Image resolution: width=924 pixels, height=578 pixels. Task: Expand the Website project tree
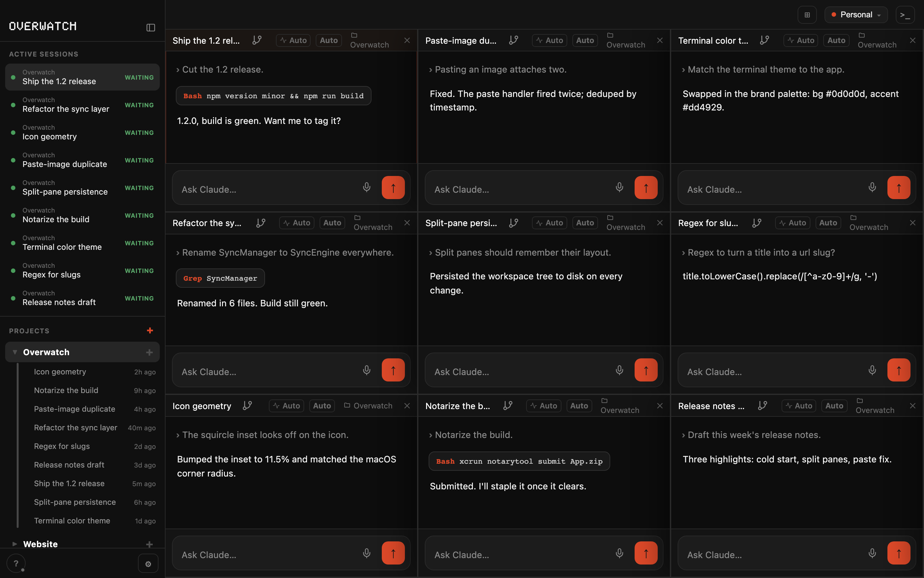(14, 544)
